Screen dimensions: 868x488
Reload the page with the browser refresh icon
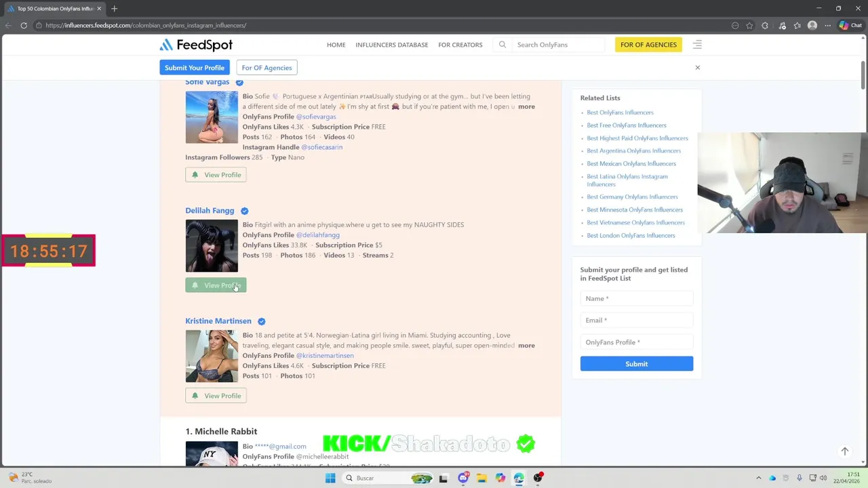[24, 26]
